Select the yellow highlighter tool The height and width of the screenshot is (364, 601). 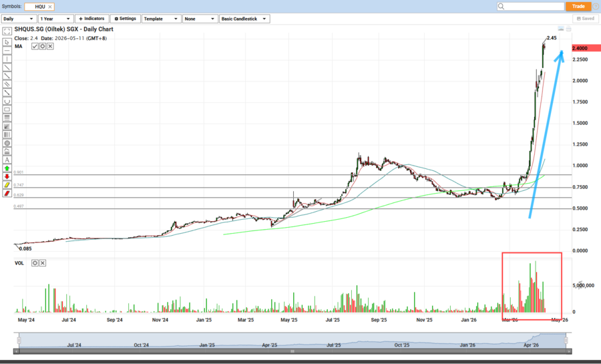point(7,185)
